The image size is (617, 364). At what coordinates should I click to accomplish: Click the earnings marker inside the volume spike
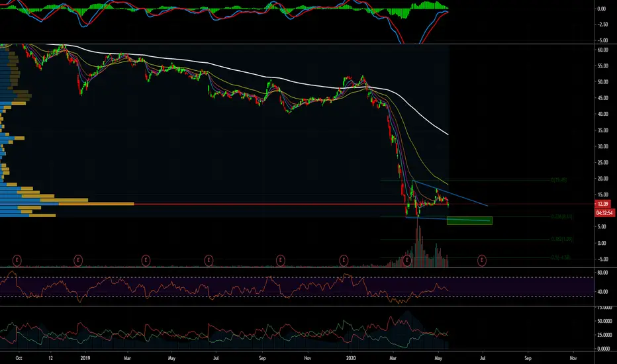point(407,260)
